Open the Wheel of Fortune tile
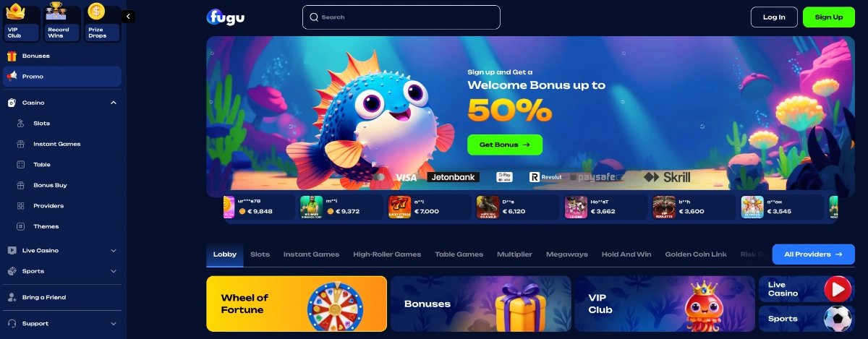This screenshot has height=339, width=868. tap(297, 304)
